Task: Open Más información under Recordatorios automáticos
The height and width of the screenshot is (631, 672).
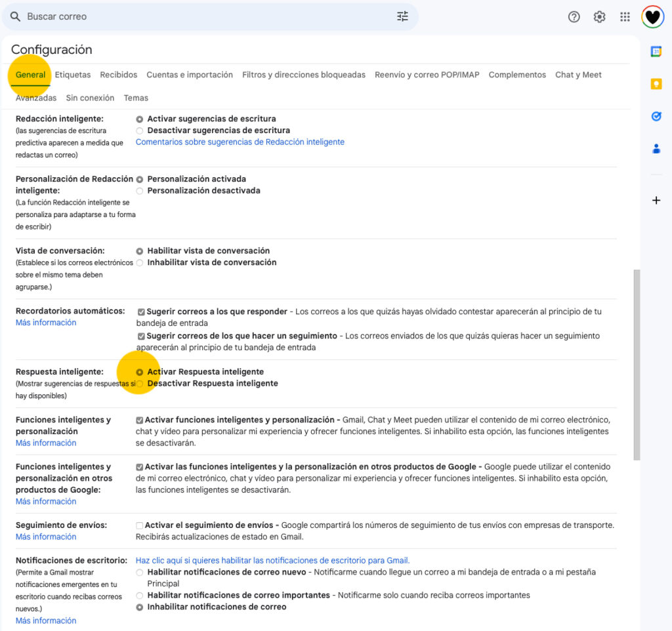Action: pos(46,323)
